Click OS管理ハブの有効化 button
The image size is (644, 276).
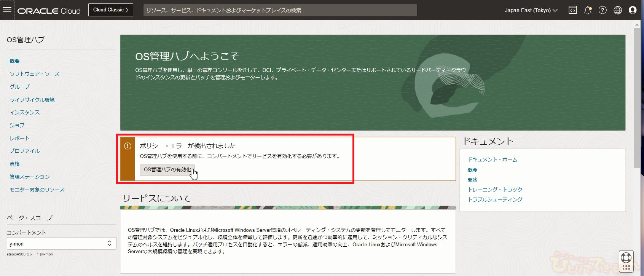point(167,170)
